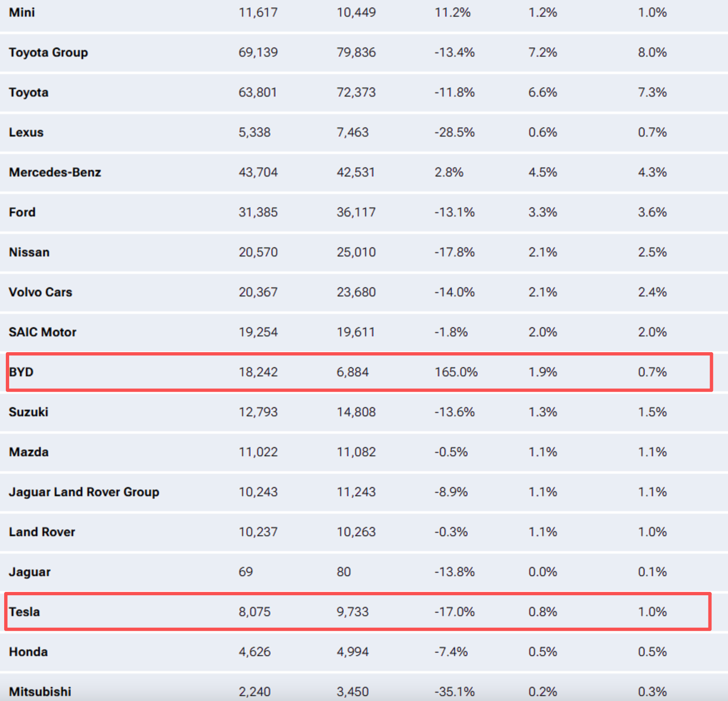Click the Mitsubishi row label

coord(40,691)
